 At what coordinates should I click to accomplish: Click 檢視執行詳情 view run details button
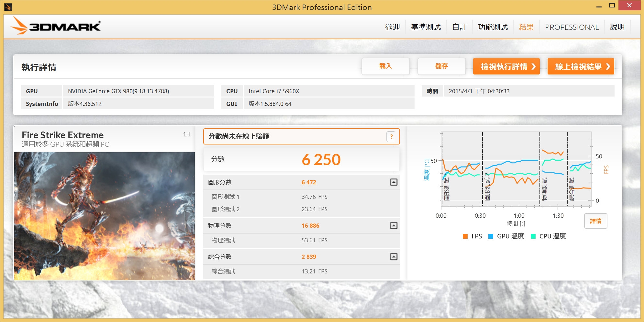(506, 66)
